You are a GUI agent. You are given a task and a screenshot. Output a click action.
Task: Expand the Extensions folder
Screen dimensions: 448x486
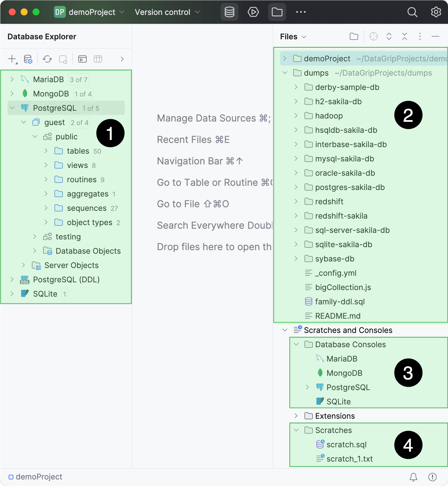point(296,416)
